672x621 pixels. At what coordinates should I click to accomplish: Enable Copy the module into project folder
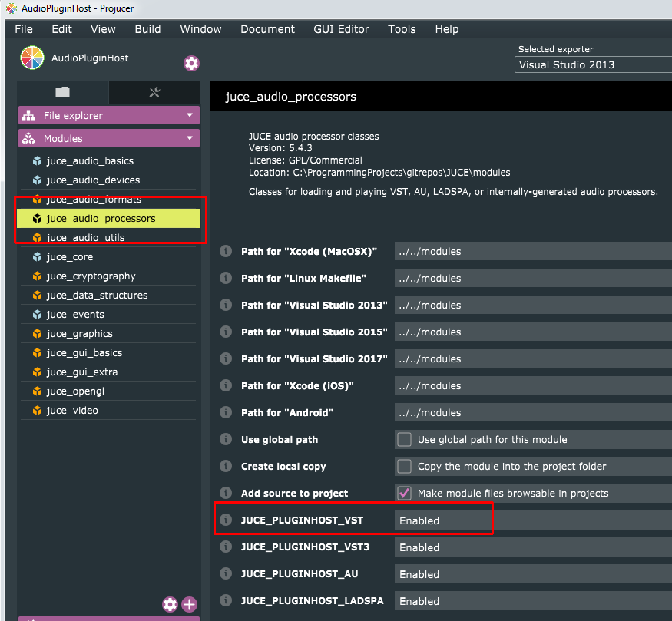(404, 467)
